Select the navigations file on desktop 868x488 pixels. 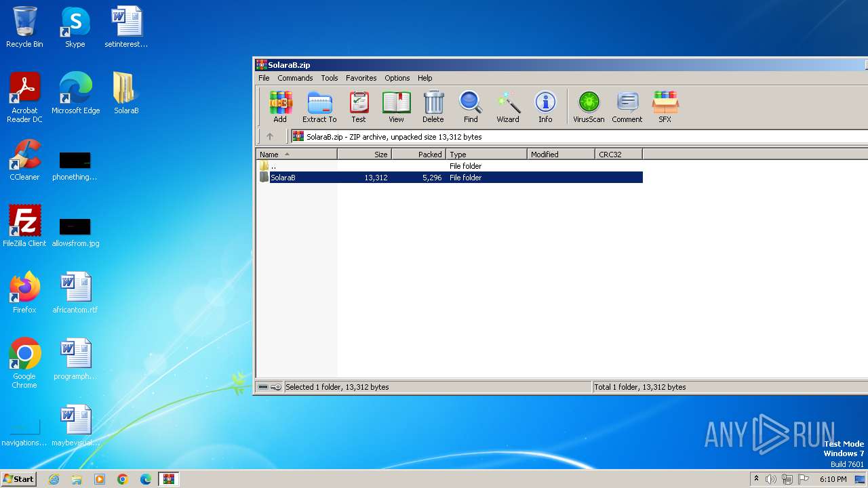24,432
